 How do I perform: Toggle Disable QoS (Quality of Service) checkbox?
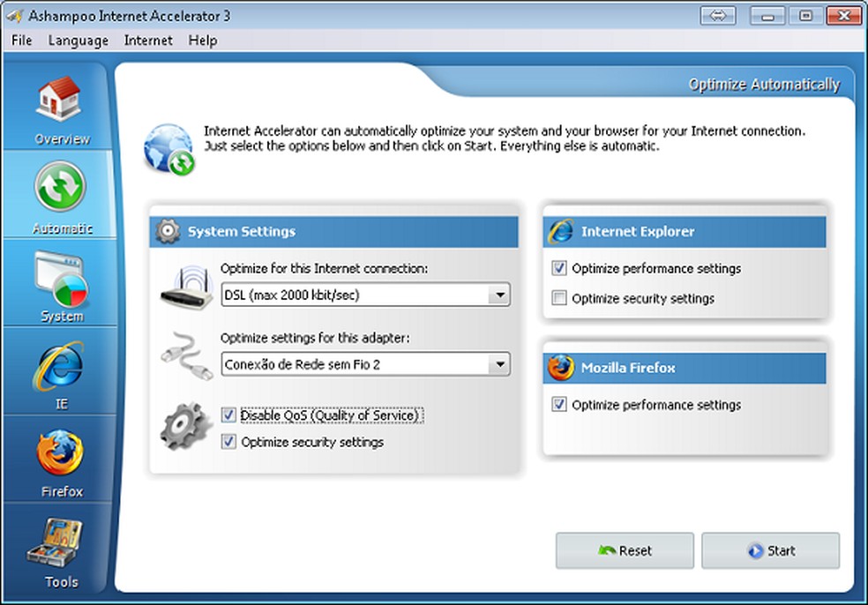(x=228, y=415)
